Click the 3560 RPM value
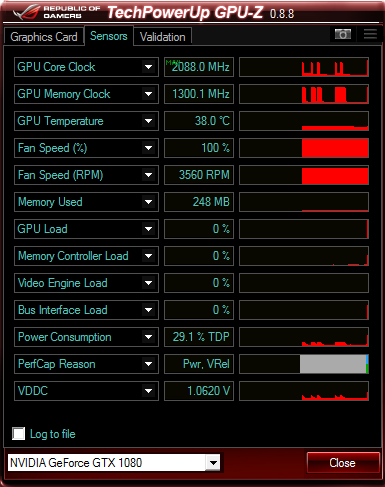 pyautogui.click(x=199, y=175)
